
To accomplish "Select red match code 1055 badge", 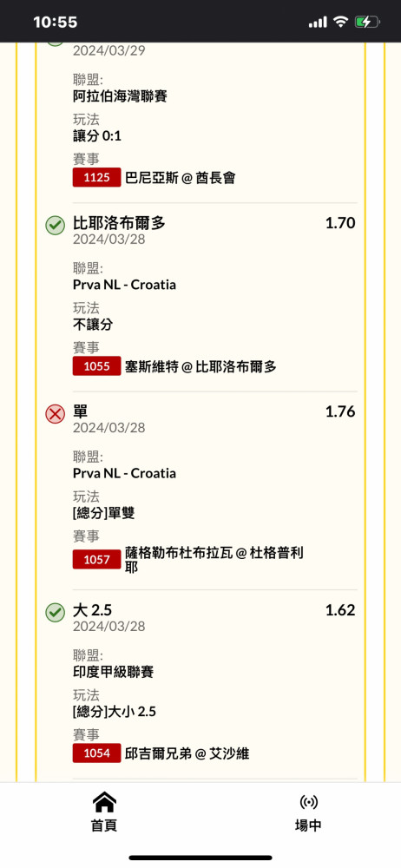I will coord(96,366).
